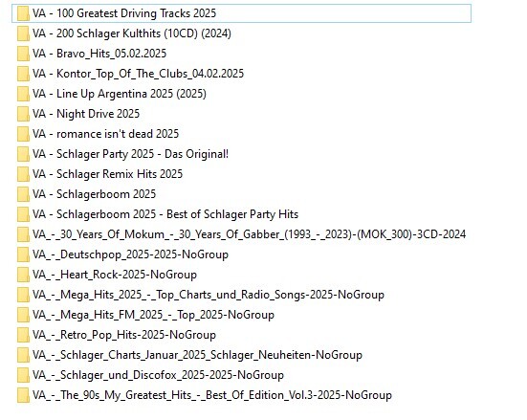Select "VA - Schlager Remix Hits 2025" name
527x420 pixels.
coord(107,174)
